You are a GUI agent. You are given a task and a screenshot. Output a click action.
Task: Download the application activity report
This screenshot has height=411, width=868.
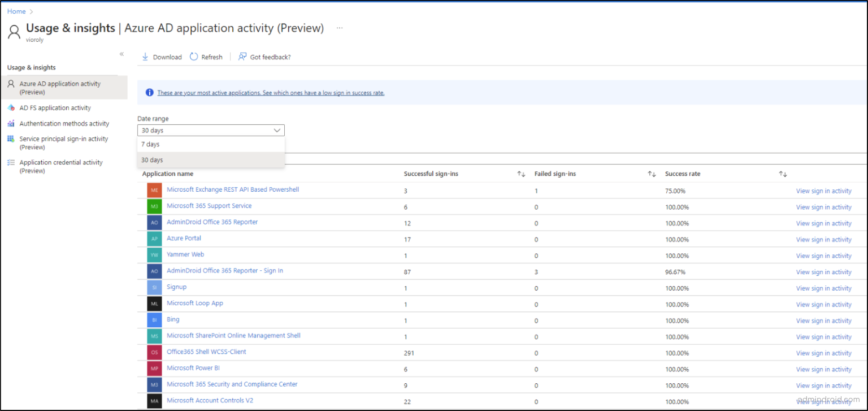(162, 57)
